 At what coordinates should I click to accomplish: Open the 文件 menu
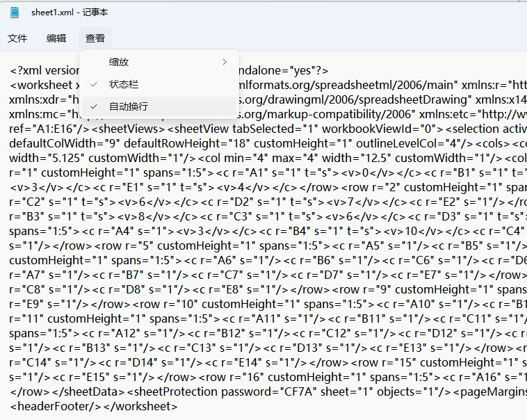[x=17, y=38]
